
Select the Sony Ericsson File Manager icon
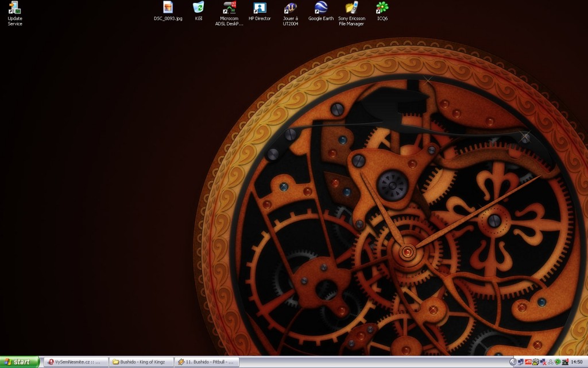pyautogui.click(x=351, y=14)
